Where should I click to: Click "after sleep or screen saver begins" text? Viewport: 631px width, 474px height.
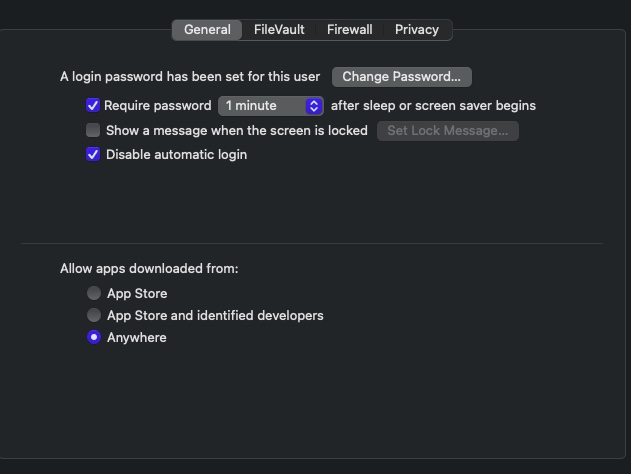coord(433,106)
